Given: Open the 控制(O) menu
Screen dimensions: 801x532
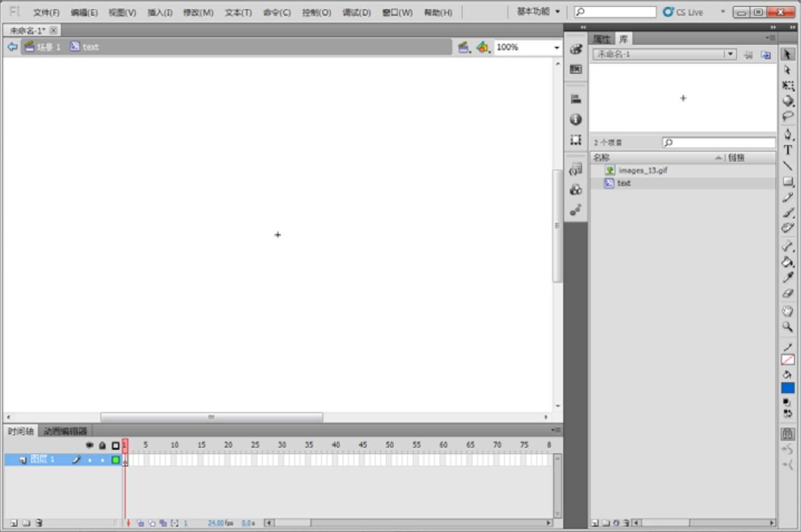Looking at the screenshot, I should click(x=316, y=12).
